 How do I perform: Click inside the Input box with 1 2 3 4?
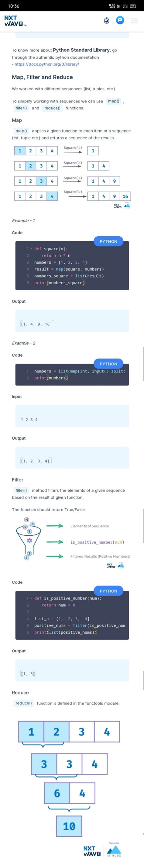[x=72, y=416]
